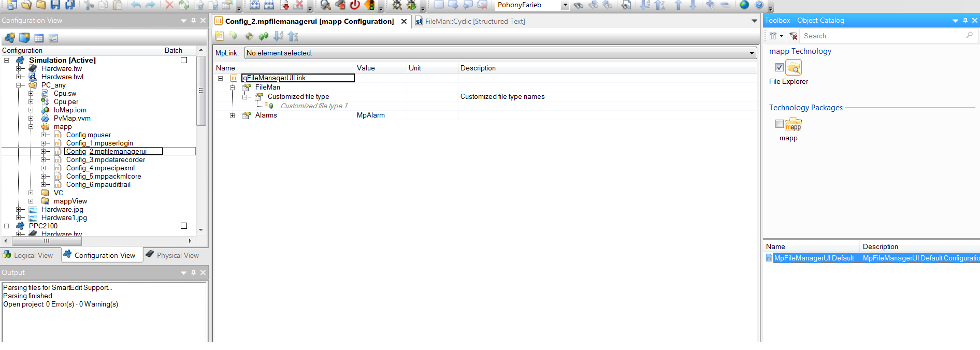Uncheck the File Explorer checkbox in mapp Technology
Image resolution: width=980 pixels, height=350 pixels.
(x=779, y=67)
